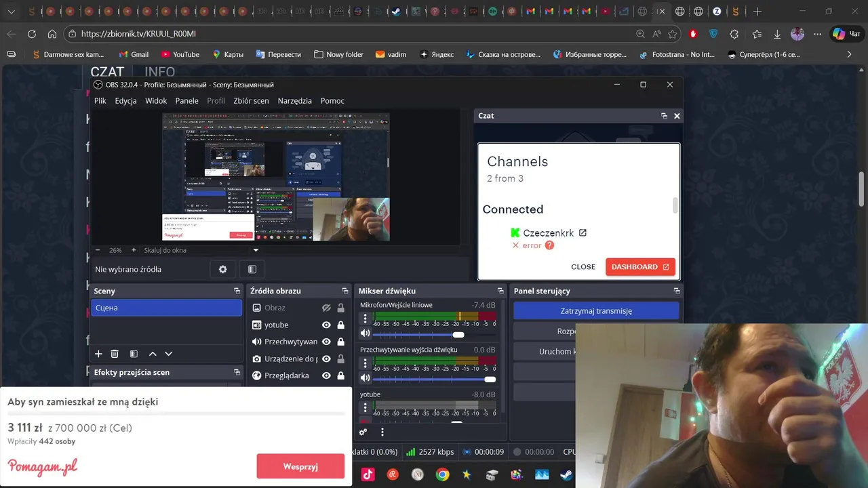Show the hidden Obraz source
Screen dimensions: 868x488
pyautogui.click(x=326, y=308)
